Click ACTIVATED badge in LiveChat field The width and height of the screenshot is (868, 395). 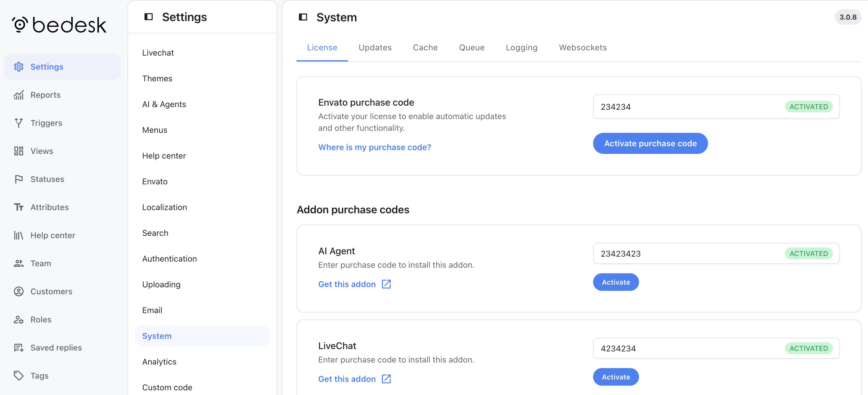click(809, 348)
